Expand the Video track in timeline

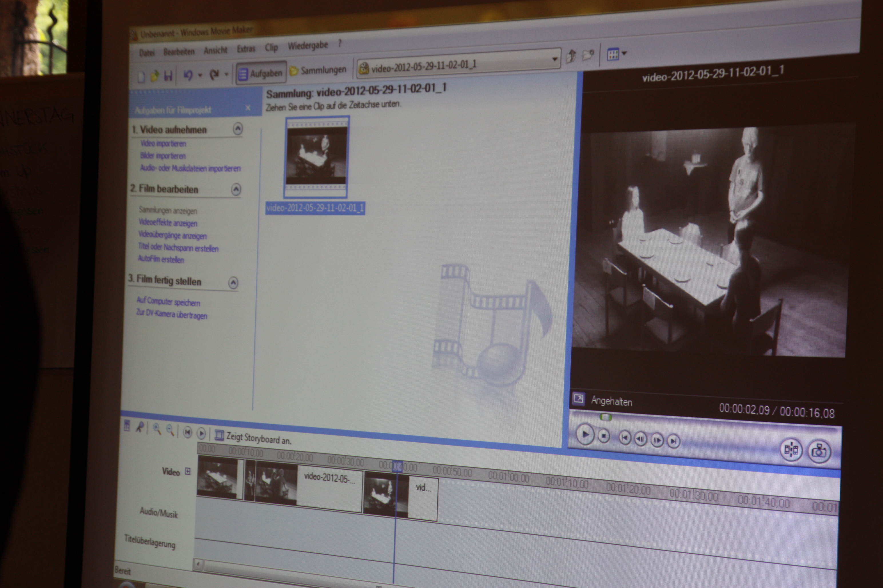[x=188, y=471]
